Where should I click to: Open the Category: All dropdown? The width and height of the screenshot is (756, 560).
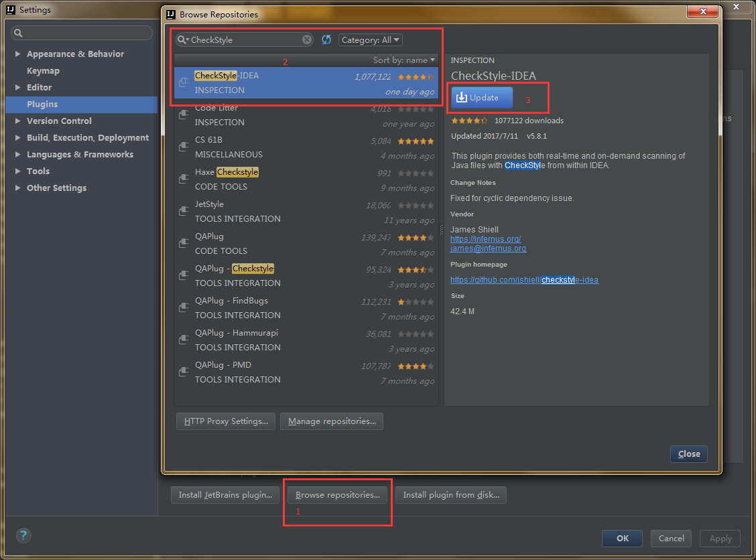pos(370,40)
